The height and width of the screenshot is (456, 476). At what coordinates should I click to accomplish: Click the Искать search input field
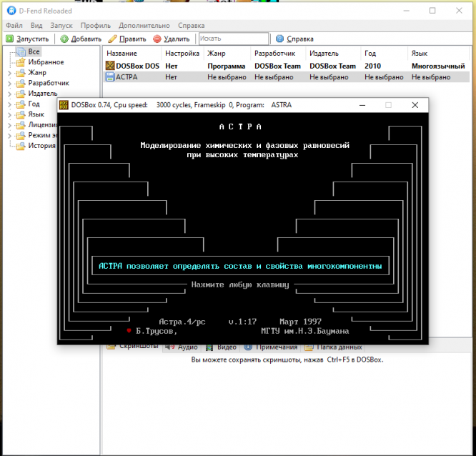233,39
